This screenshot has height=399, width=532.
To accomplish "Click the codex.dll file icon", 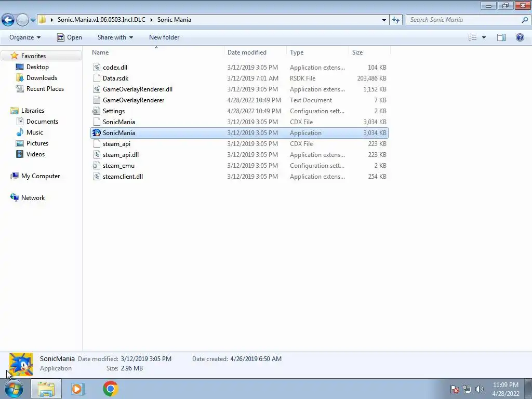I will pyautogui.click(x=97, y=68).
